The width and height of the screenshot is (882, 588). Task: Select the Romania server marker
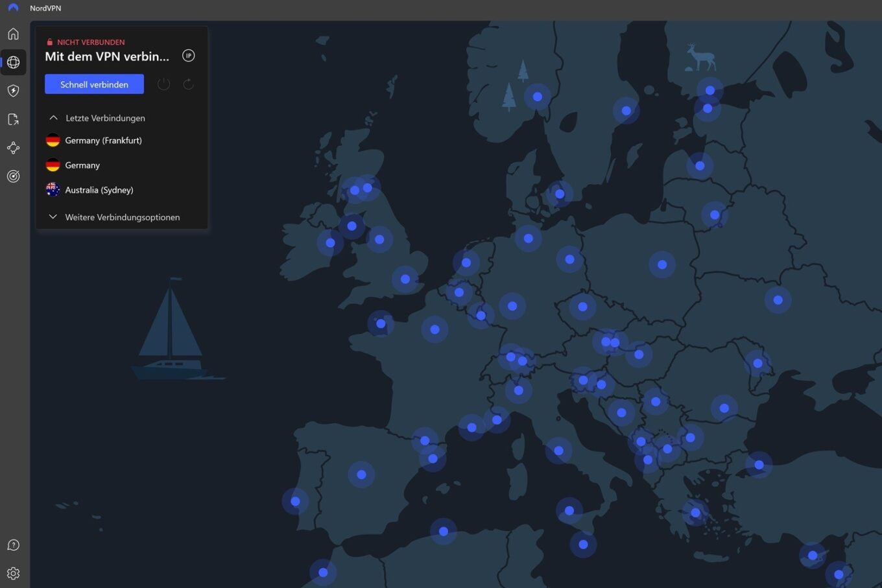click(724, 408)
